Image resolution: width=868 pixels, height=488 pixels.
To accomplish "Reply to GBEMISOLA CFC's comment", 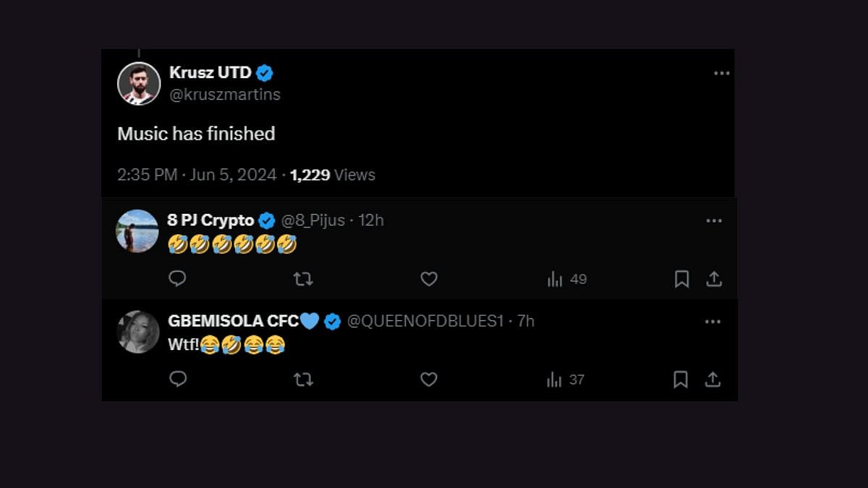I will click(x=177, y=380).
